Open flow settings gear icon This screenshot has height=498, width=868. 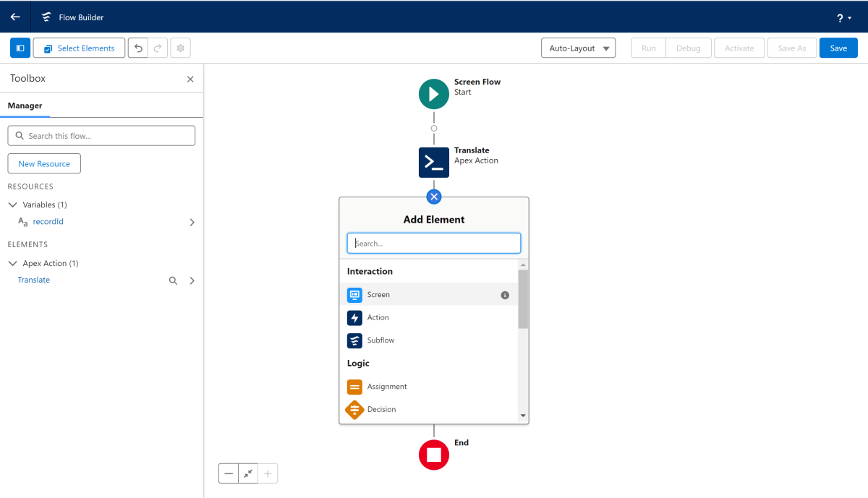click(180, 48)
